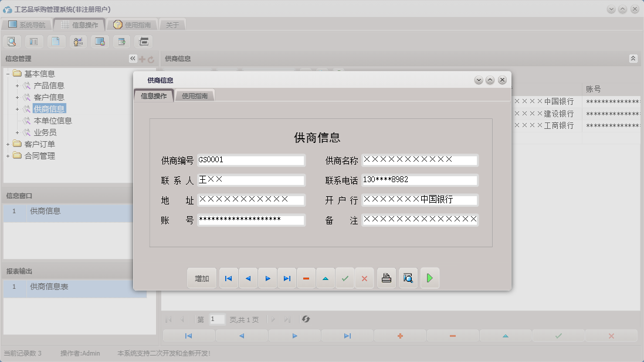Click next-record arrow in bottom bar
This screenshot has height=362, width=644.
click(294, 336)
